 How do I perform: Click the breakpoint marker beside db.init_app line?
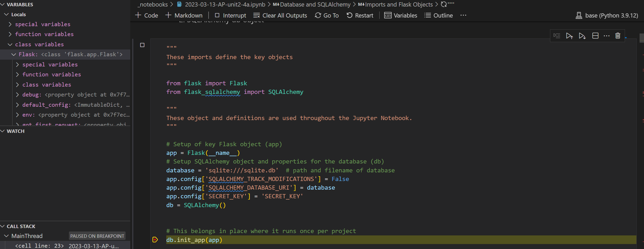click(x=155, y=240)
